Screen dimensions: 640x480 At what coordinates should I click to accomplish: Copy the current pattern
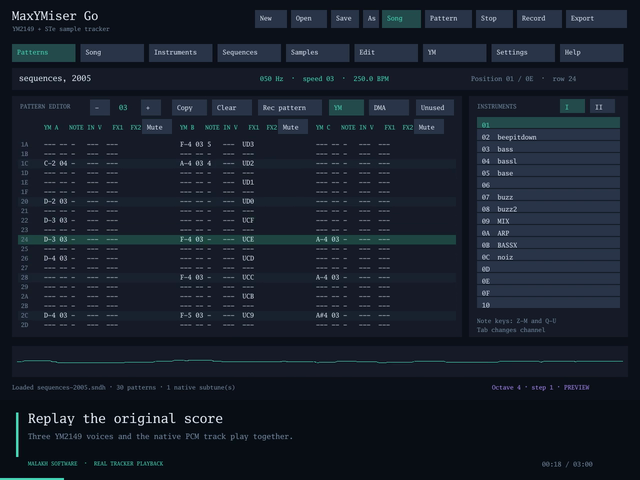click(x=189, y=108)
